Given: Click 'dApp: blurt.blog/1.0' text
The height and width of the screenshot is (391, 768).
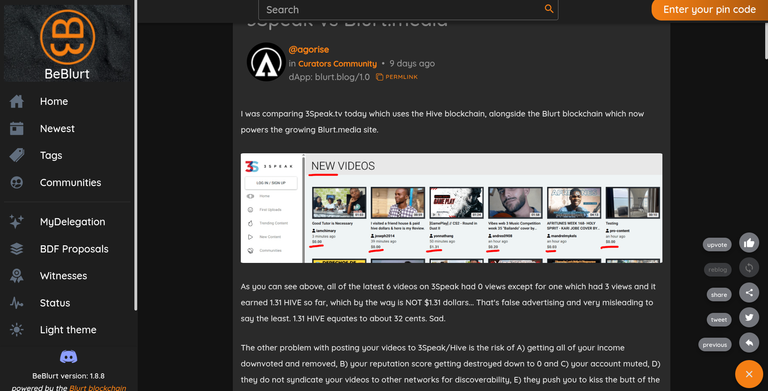Looking at the screenshot, I should point(329,77).
